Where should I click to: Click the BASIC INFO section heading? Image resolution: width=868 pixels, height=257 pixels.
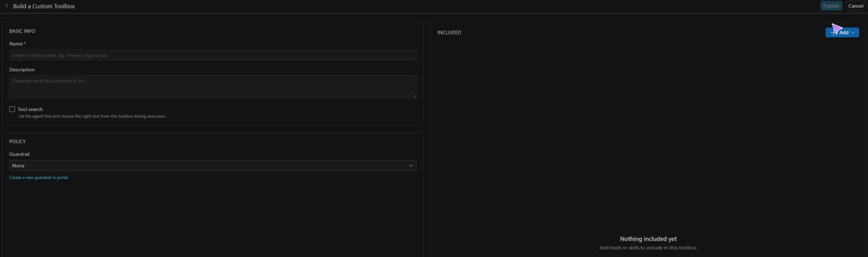23,31
